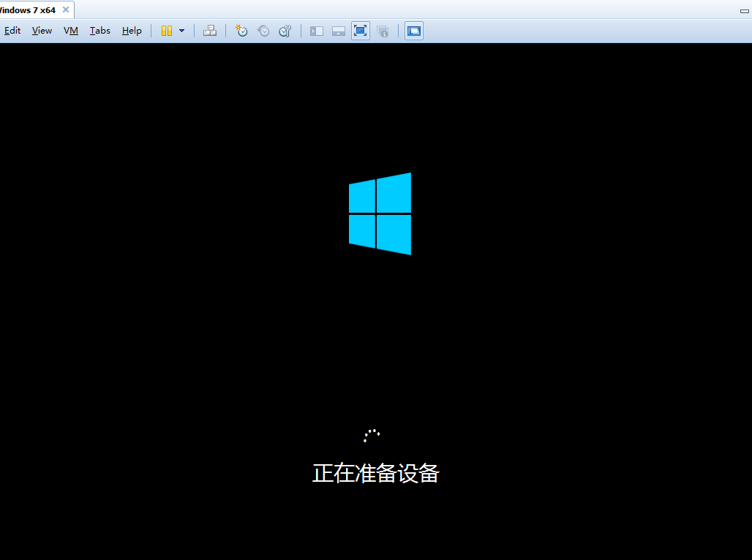
Task: Enter full screen mode
Action: click(x=360, y=31)
